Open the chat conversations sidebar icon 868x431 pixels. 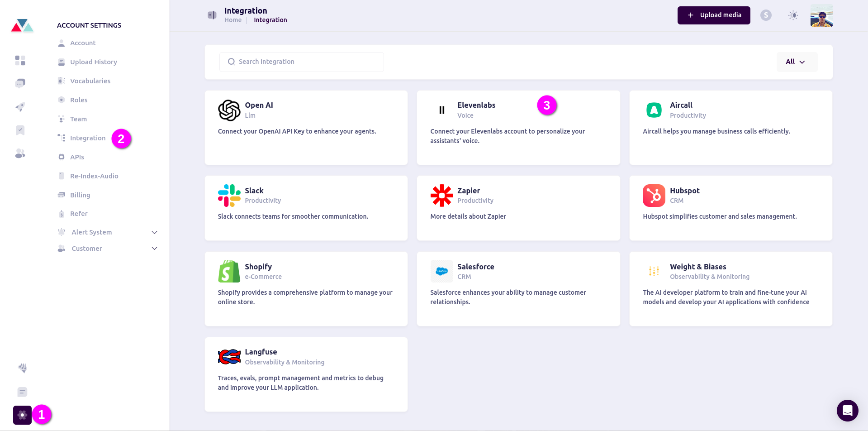pos(20,83)
